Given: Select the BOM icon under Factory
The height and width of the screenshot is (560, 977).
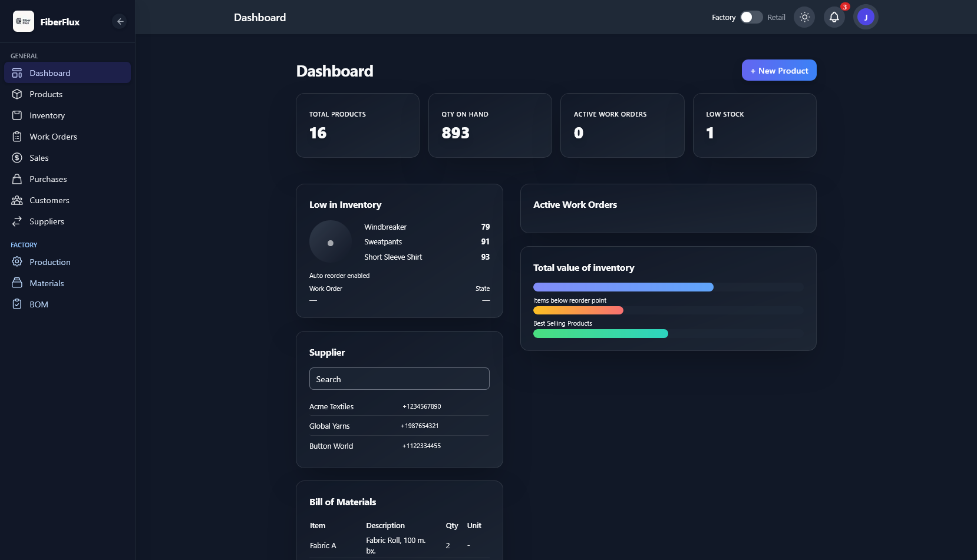Looking at the screenshot, I should (17, 304).
